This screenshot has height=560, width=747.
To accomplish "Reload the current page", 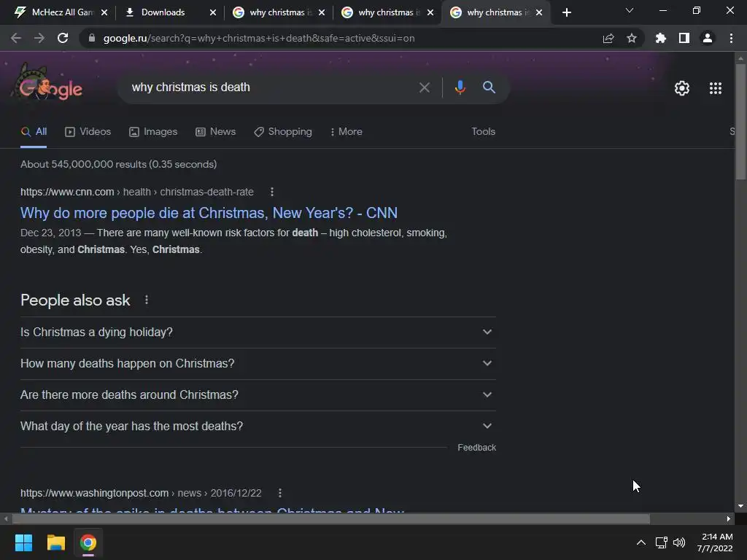I will coord(63,38).
